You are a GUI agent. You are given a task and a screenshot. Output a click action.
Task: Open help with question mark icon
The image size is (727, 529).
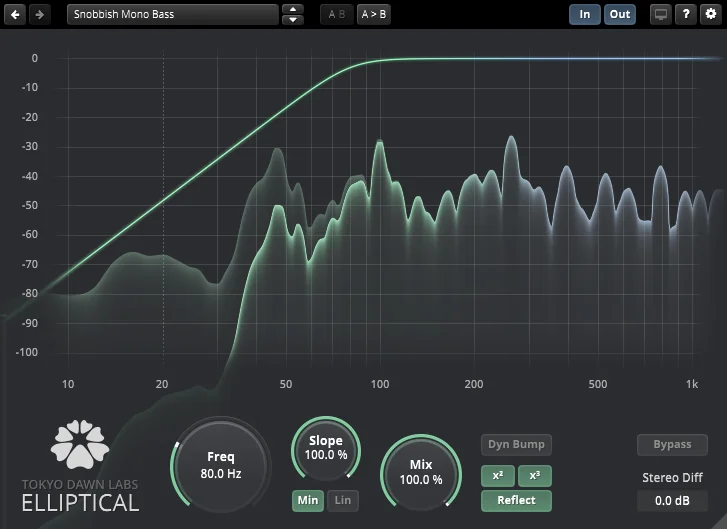click(x=686, y=14)
